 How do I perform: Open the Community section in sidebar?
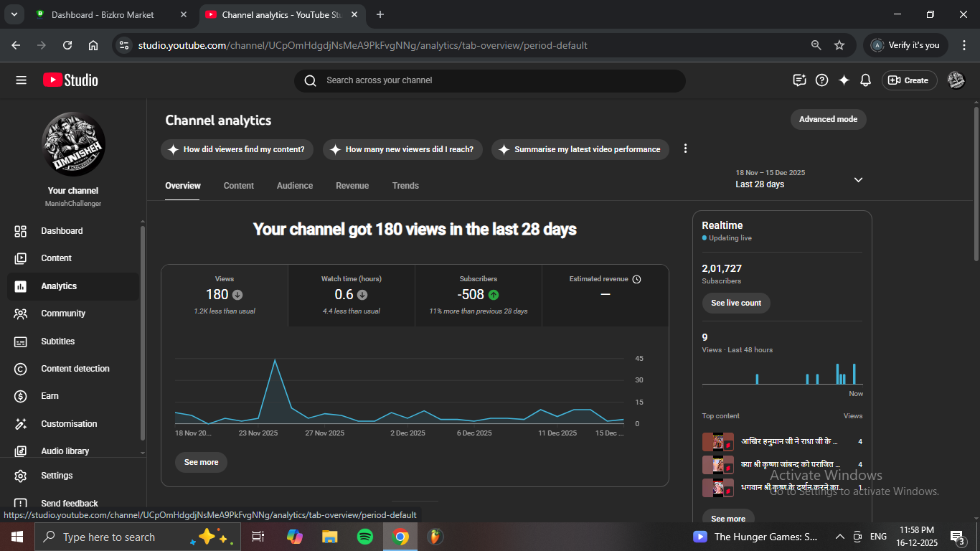62,314
